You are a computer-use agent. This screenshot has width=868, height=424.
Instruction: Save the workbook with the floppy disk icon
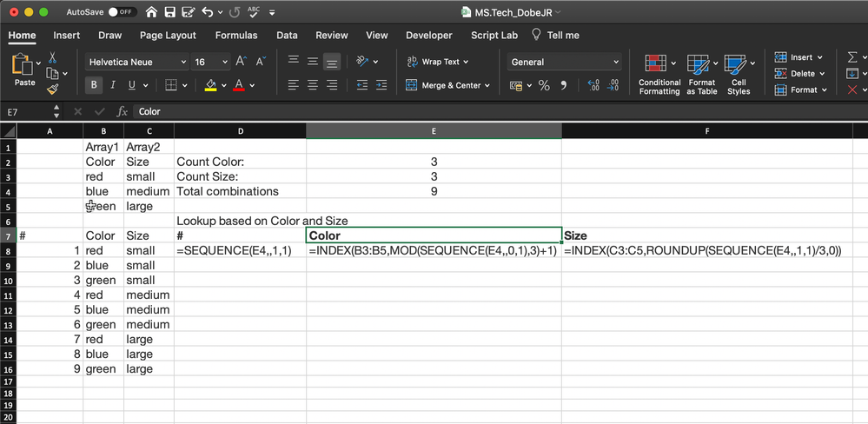coord(170,11)
